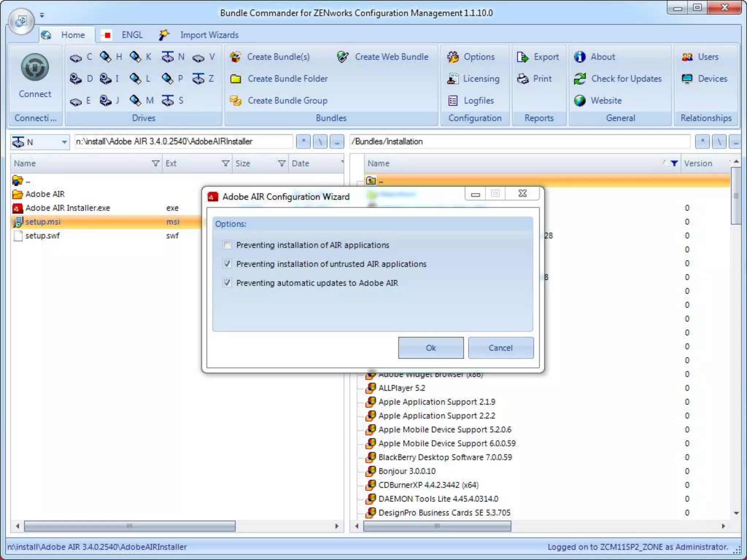Click Check for Updates

pos(618,79)
